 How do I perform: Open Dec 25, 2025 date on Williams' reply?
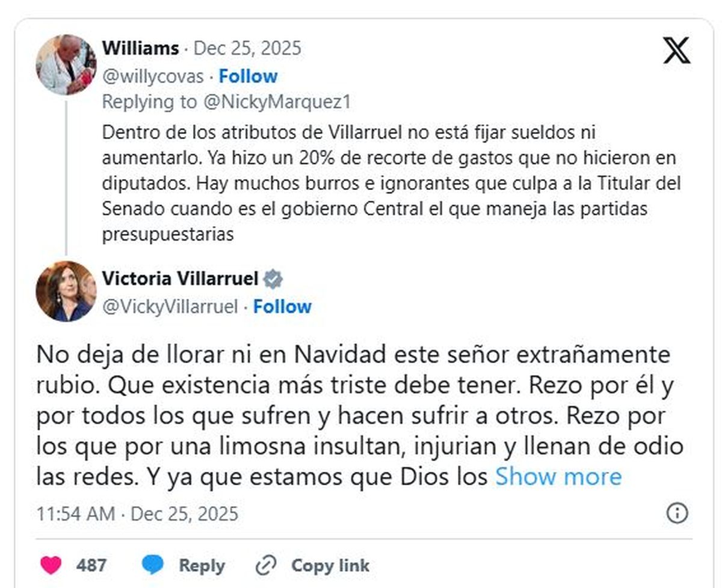point(247,48)
